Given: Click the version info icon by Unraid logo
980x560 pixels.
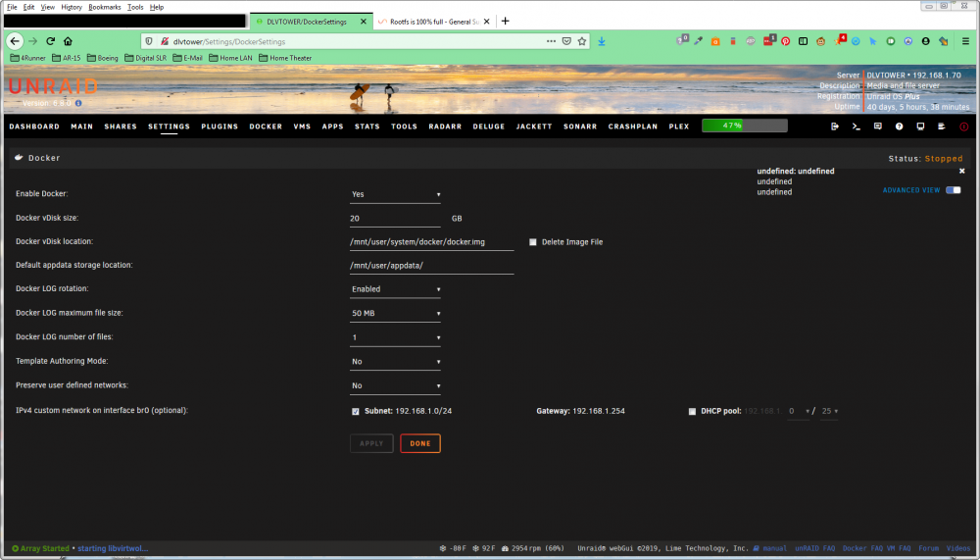Looking at the screenshot, I should click(x=78, y=103).
